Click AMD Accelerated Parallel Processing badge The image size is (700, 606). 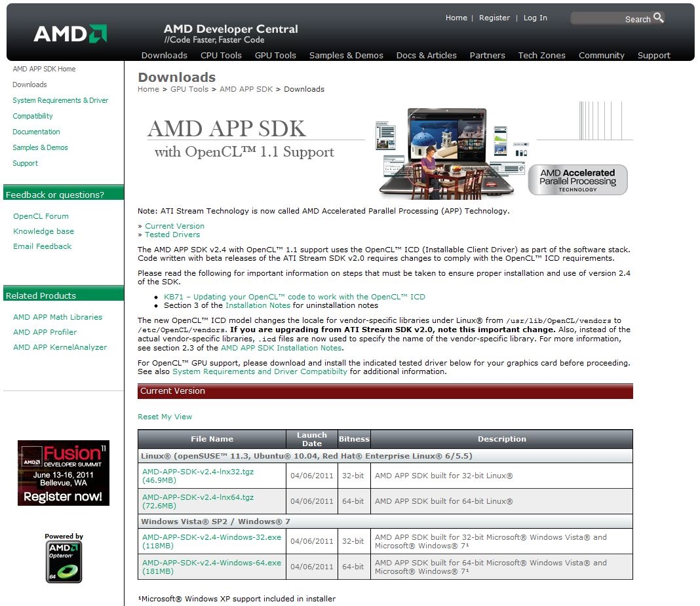click(577, 180)
